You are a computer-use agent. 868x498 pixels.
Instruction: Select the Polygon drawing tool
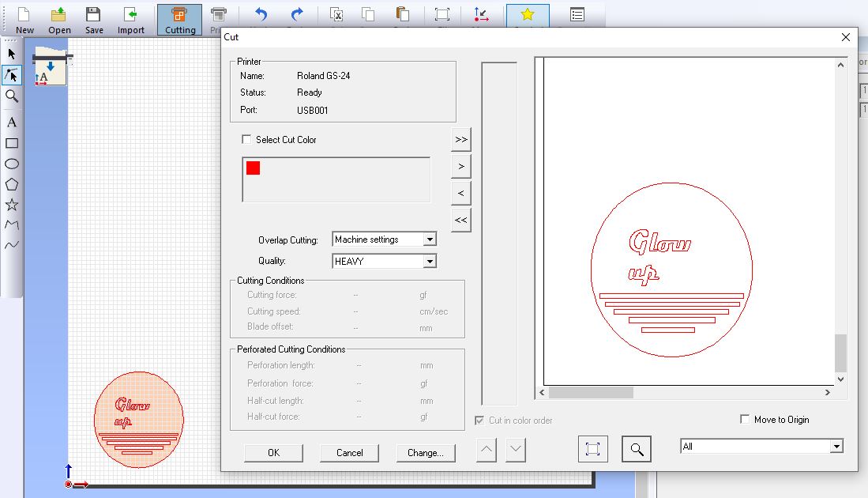tap(12, 184)
